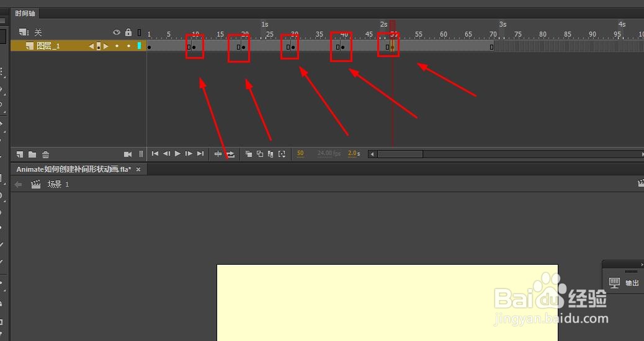Step forward one frame
Screen dimensions: 644x341
coord(189,154)
